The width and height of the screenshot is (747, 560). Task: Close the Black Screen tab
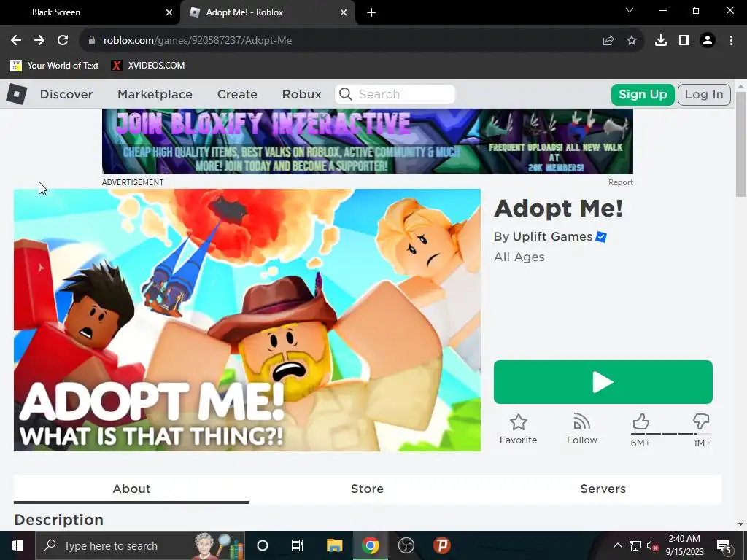coord(169,12)
